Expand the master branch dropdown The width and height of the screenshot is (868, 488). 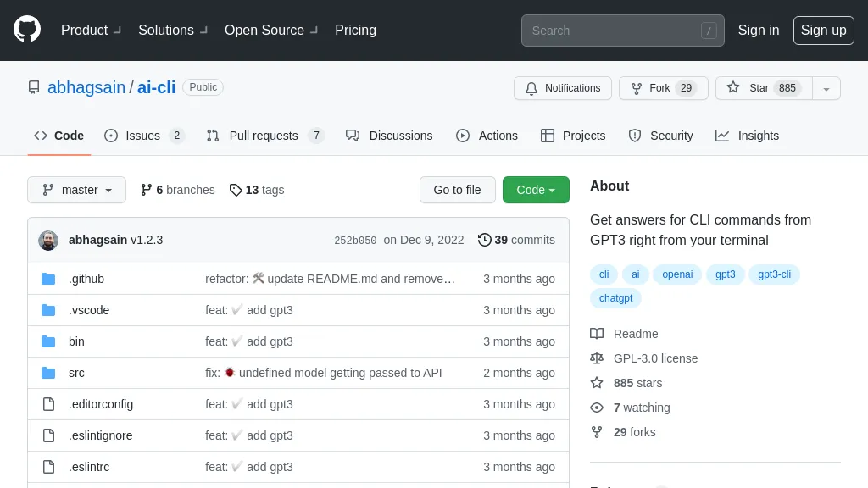pos(76,190)
